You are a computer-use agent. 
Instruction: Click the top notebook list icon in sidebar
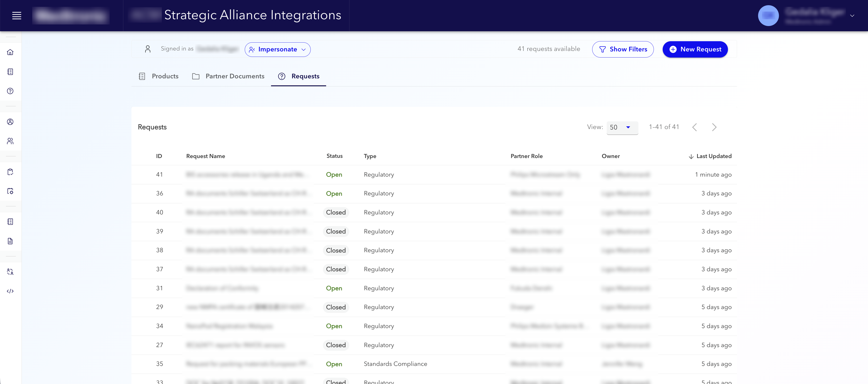pyautogui.click(x=10, y=72)
